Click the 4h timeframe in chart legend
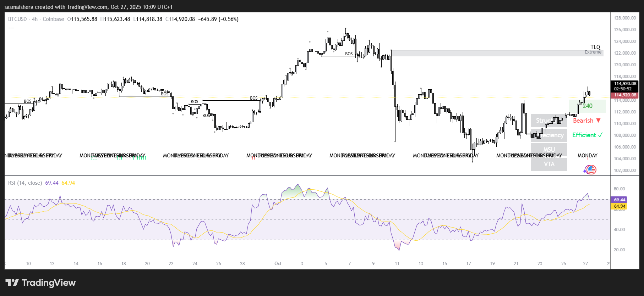 tap(35, 19)
